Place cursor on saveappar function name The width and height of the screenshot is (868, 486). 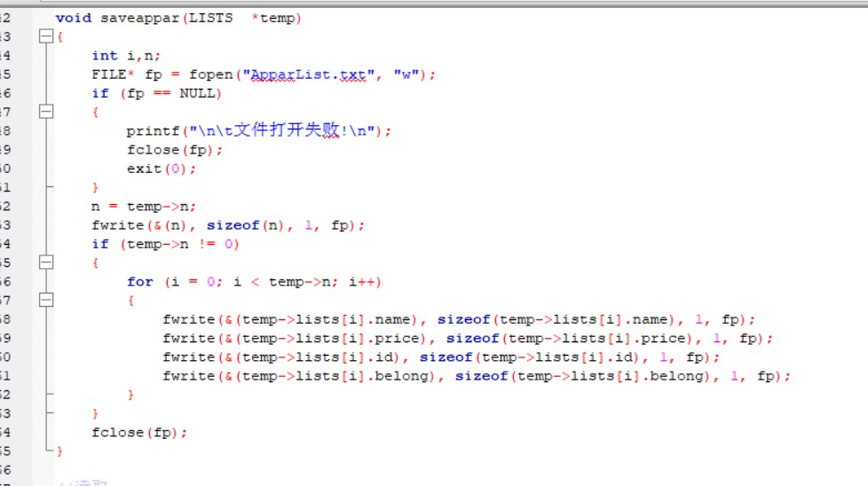pyautogui.click(x=140, y=19)
